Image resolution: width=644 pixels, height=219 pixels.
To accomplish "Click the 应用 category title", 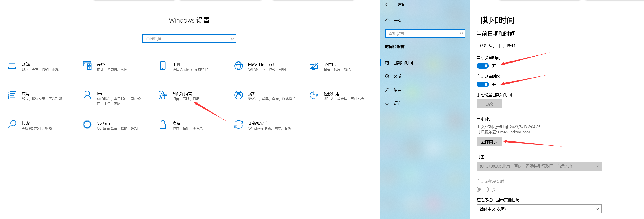I will pos(25,94).
